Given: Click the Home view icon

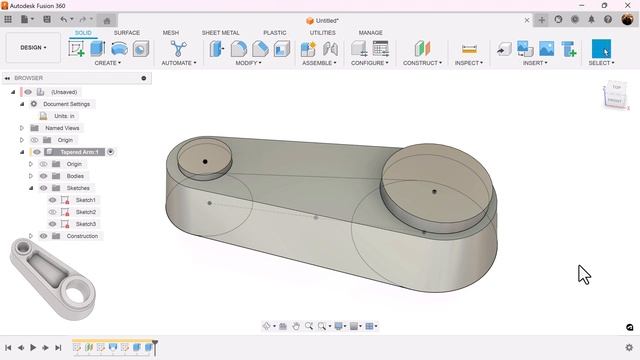Looking at the screenshot, I should [x=107, y=20].
